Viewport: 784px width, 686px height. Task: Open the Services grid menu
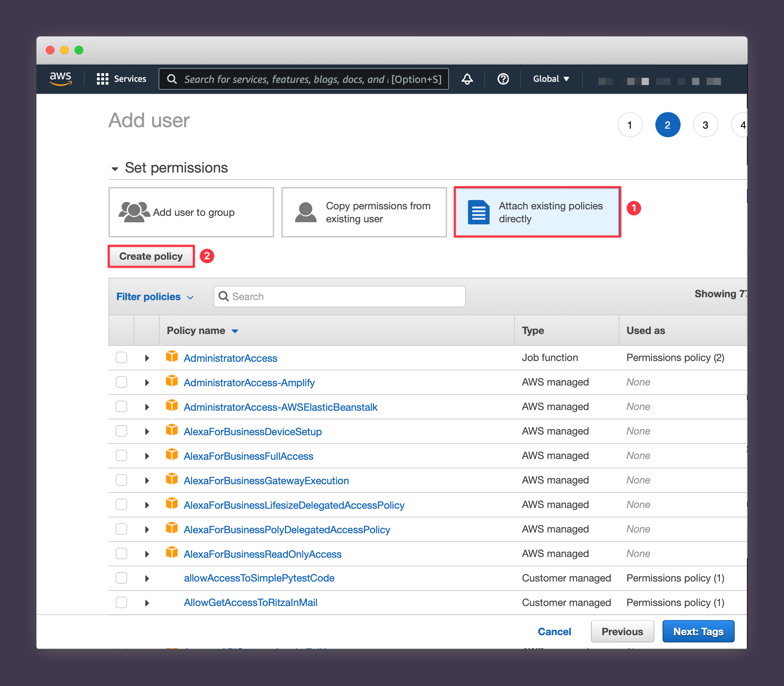[x=121, y=79]
